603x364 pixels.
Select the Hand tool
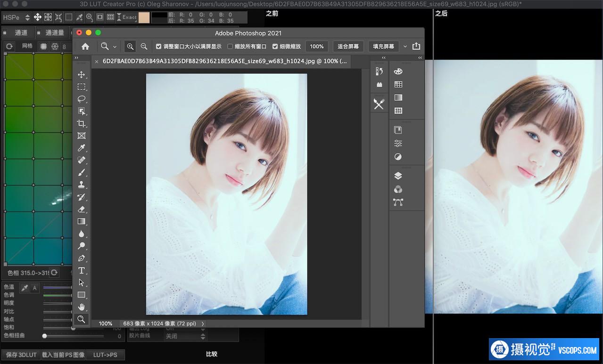[82, 307]
